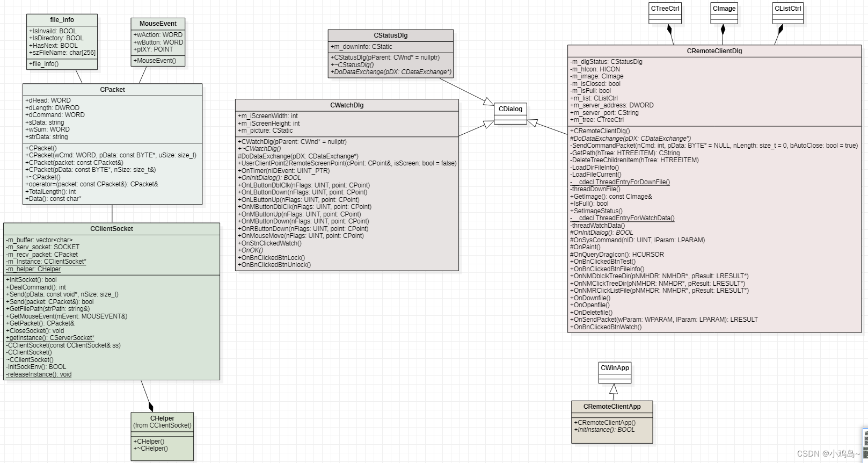Click the CStatusDlg class header
868x463 pixels.
tap(391, 35)
